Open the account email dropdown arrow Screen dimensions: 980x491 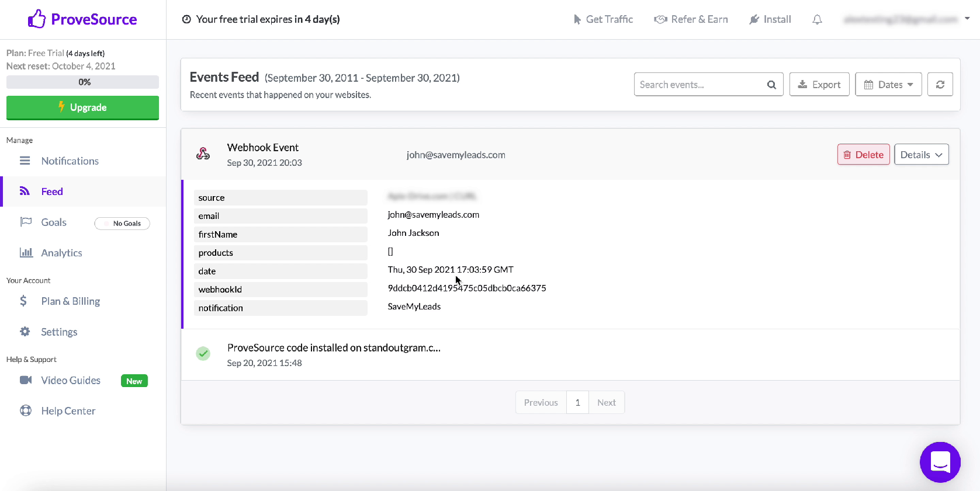point(967,19)
